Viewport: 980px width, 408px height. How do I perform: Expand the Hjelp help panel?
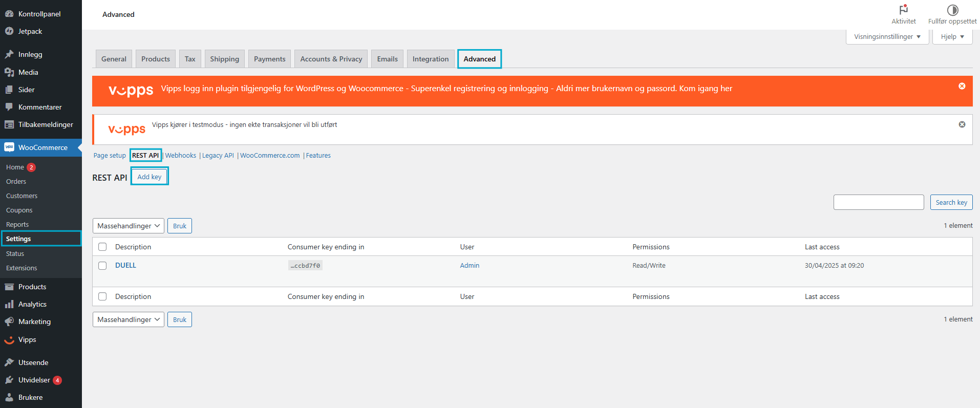click(x=952, y=37)
